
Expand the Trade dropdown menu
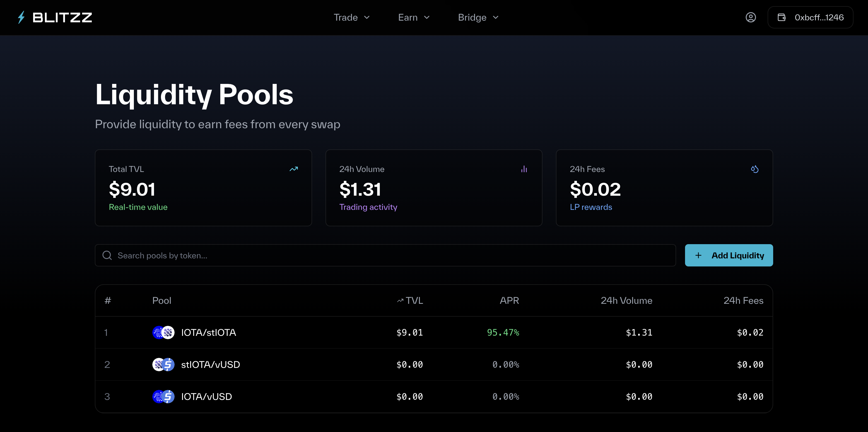tap(351, 18)
